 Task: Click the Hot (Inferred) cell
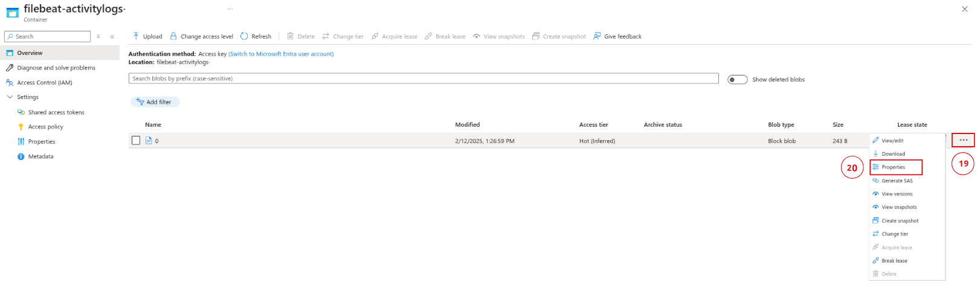597,141
